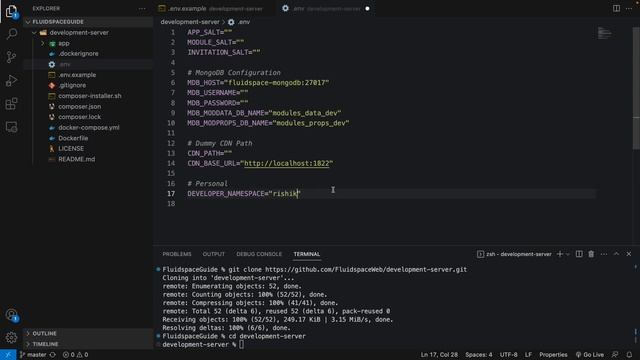The height and width of the screenshot is (360, 640).
Task: Change encoding via UTF-8
Action: (x=509, y=355)
